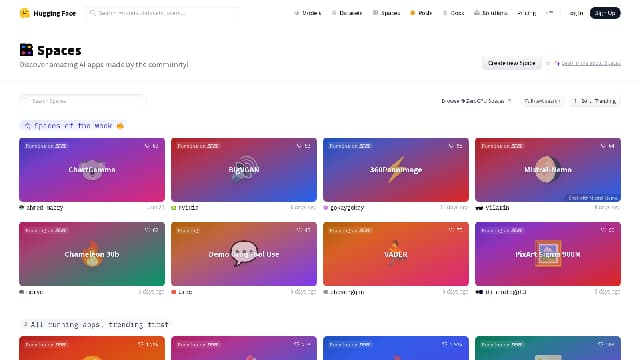
Task: Click the author avatar under PixArt Sigma 900M
Action: [479, 292]
